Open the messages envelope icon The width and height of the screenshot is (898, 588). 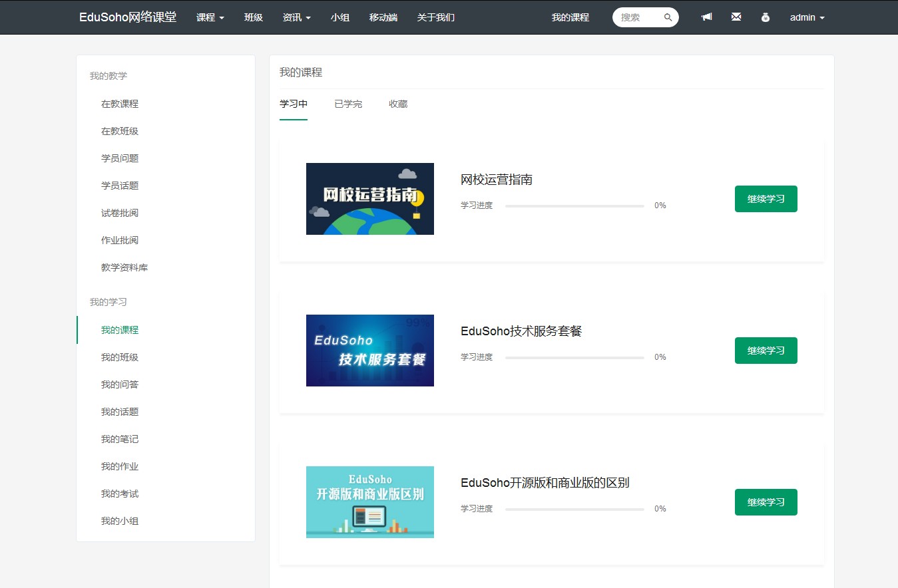click(x=736, y=17)
